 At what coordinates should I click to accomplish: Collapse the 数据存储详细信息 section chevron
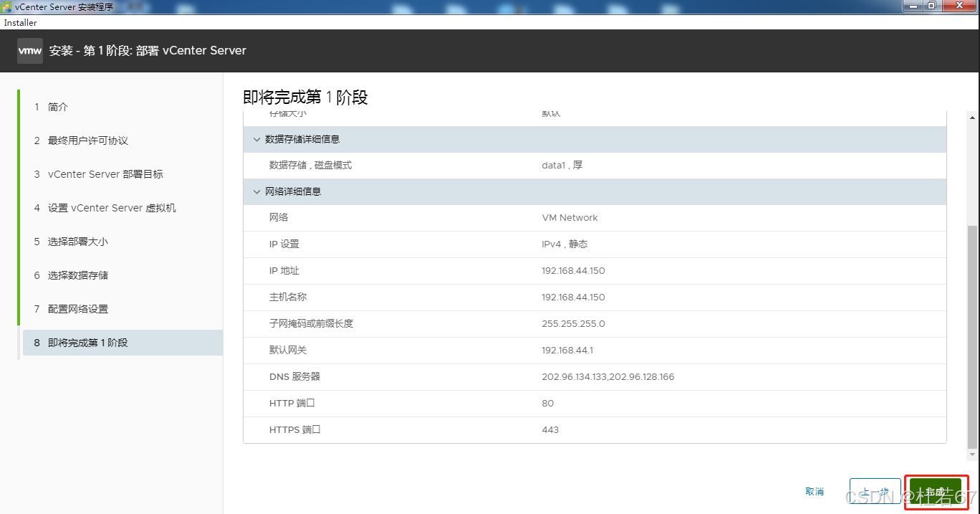coord(256,139)
